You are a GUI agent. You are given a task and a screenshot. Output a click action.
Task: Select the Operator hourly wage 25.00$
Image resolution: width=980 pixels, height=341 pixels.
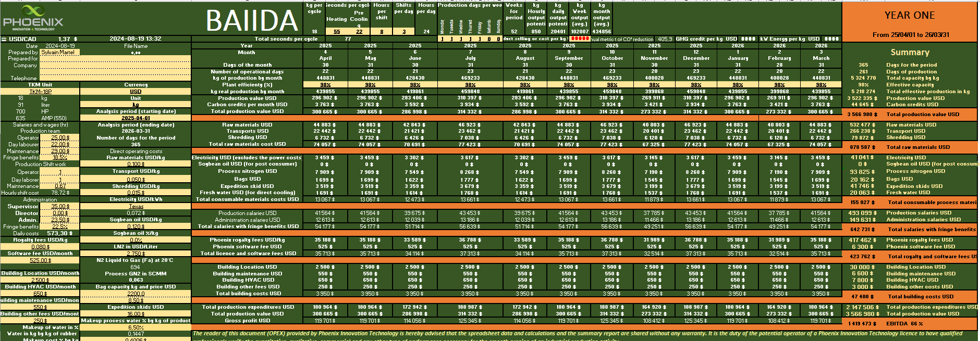[x=59, y=138]
